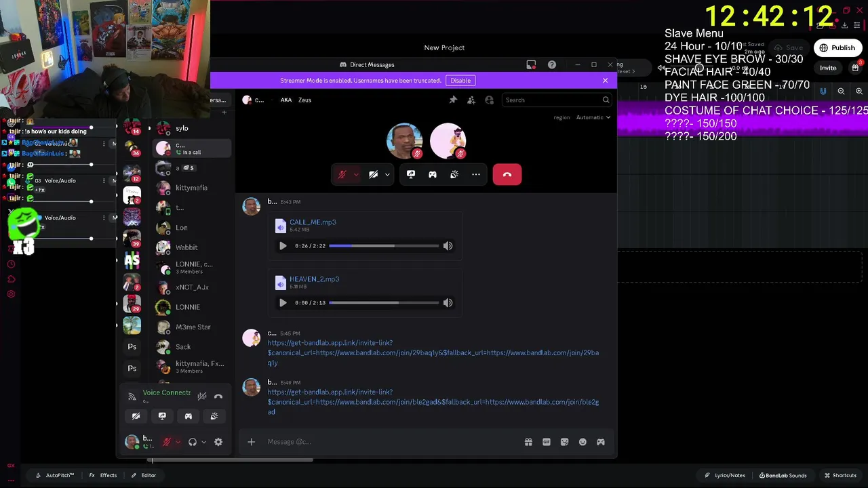Toggle volume icon on HEAVEN_2.mp3 player
868x488 pixels.
tap(448, 303)
